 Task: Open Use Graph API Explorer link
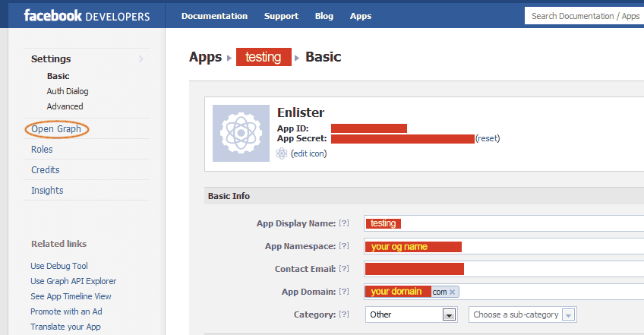coord(73,281)
